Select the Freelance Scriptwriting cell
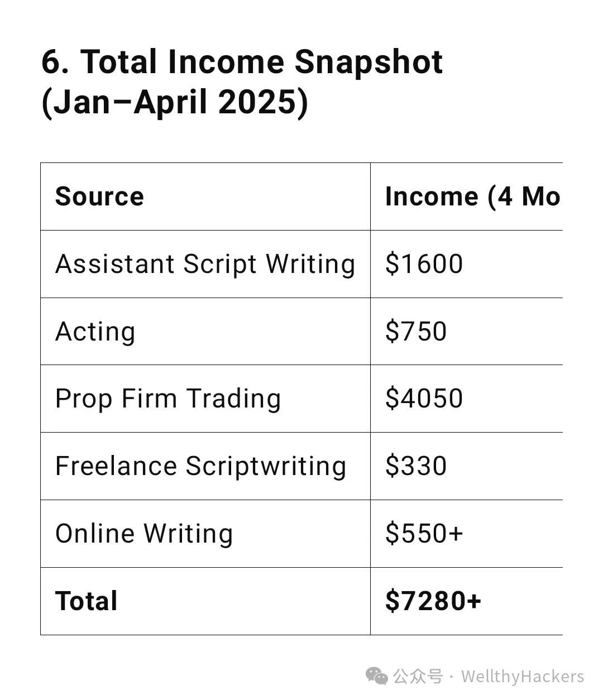Viewport: 603px width, 700px height. click(x=205, y=466)
